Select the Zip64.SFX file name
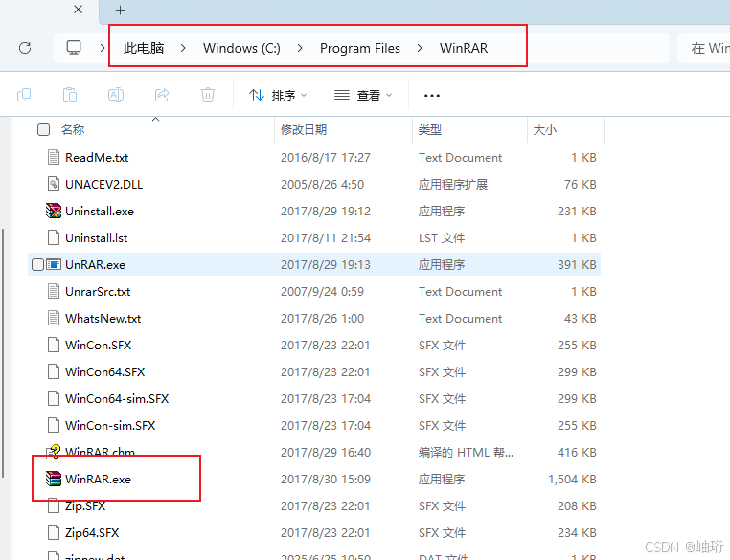730x560 pixels. coord(92,533)
